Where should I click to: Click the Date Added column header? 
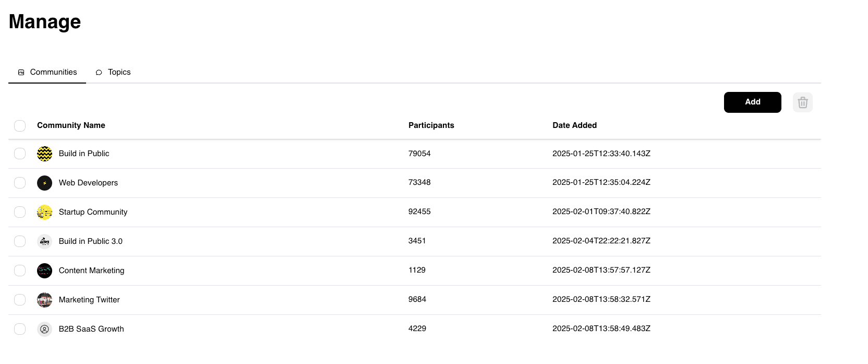pos(575,125)
